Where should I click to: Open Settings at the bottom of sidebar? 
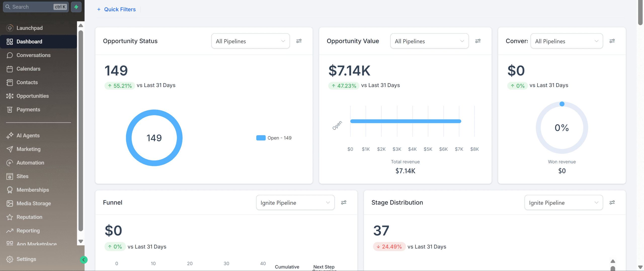pos(26,259)
